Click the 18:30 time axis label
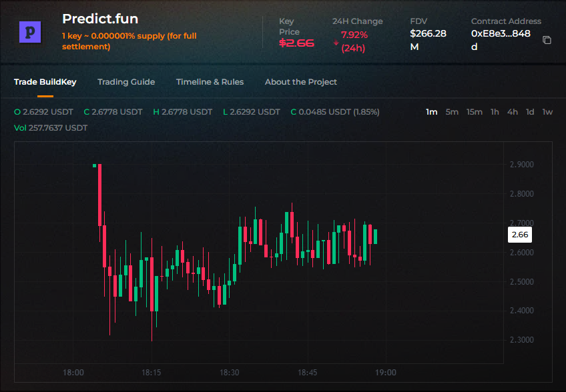566x392 pixels. point(229,372)
